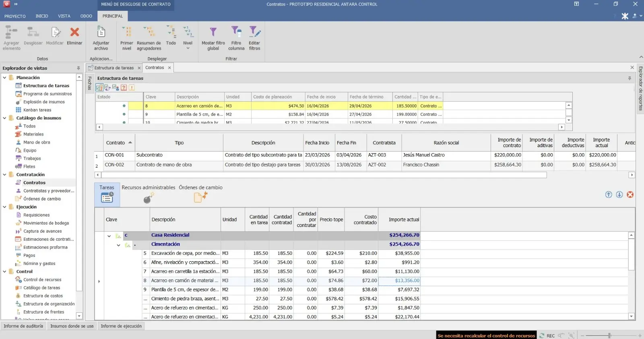This screenshot has width=644, height=339.
Task: Pin the Explorador de vistas panel
Action: point(78,68)
